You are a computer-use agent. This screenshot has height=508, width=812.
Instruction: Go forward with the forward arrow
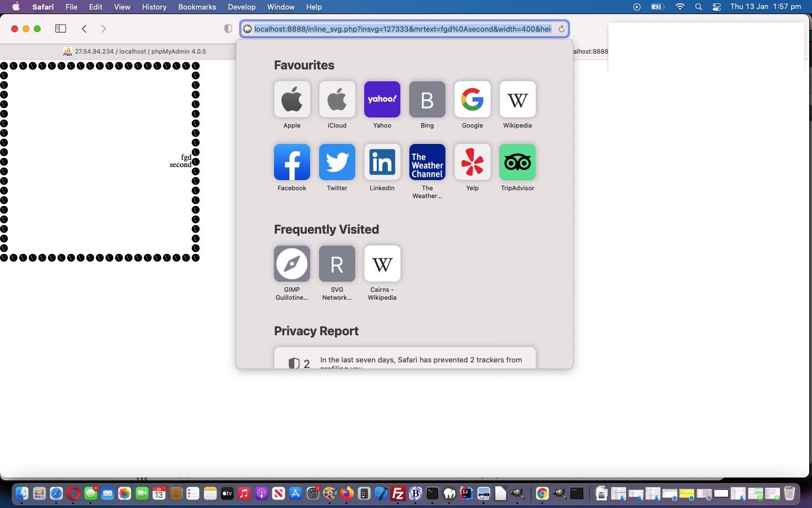(x=103, y=29)
